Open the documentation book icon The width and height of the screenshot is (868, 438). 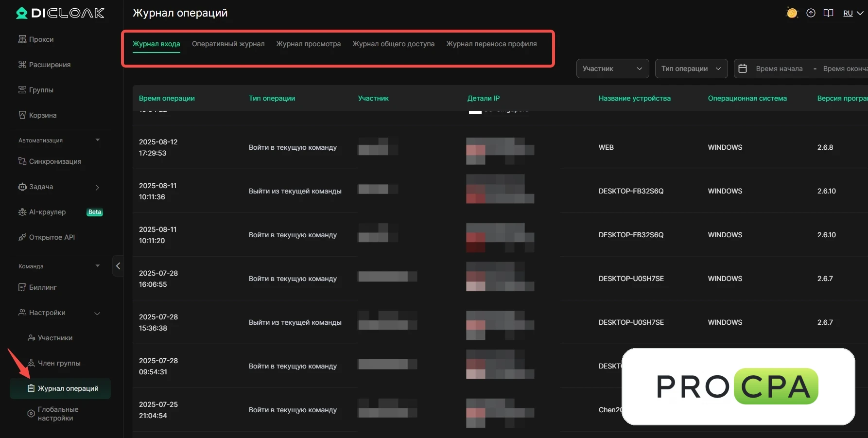coord(829,13)
